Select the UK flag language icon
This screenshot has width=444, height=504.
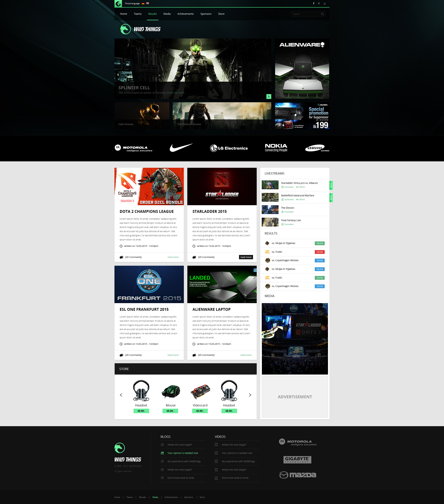(148, 3)
